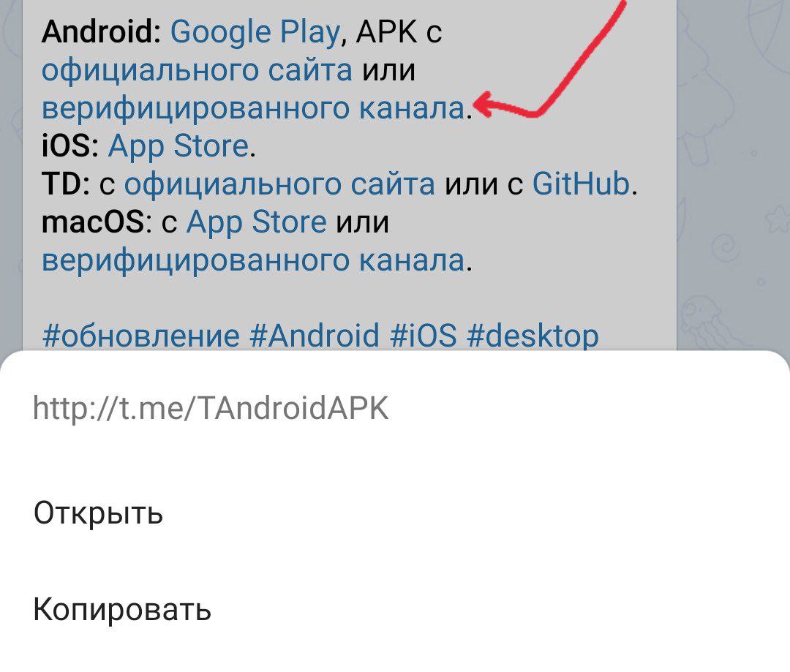Tap the http://t.me/TAndroidAPK URL title
The width and height of the screenshot is (790, 672).
coord(211,408)
